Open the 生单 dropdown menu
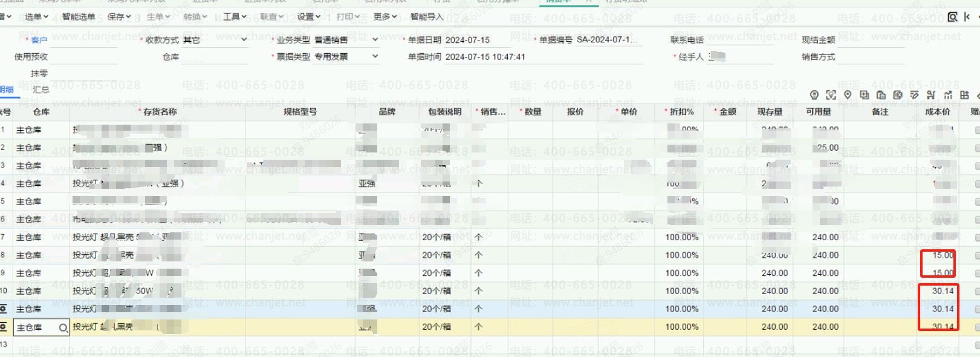 coord(159,17)
